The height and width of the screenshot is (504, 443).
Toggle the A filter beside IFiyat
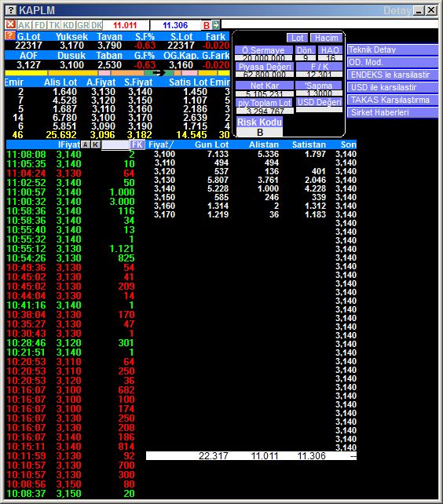coord(86,144)
